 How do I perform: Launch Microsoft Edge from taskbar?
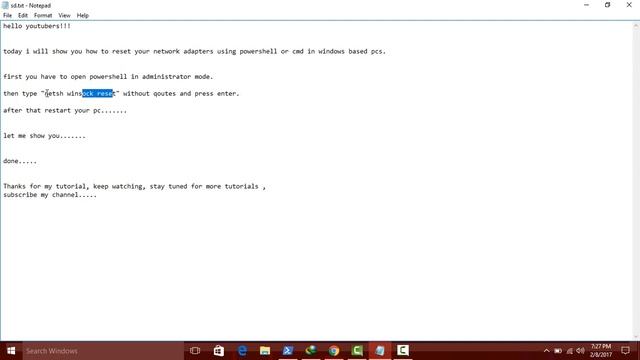point(242,351)
